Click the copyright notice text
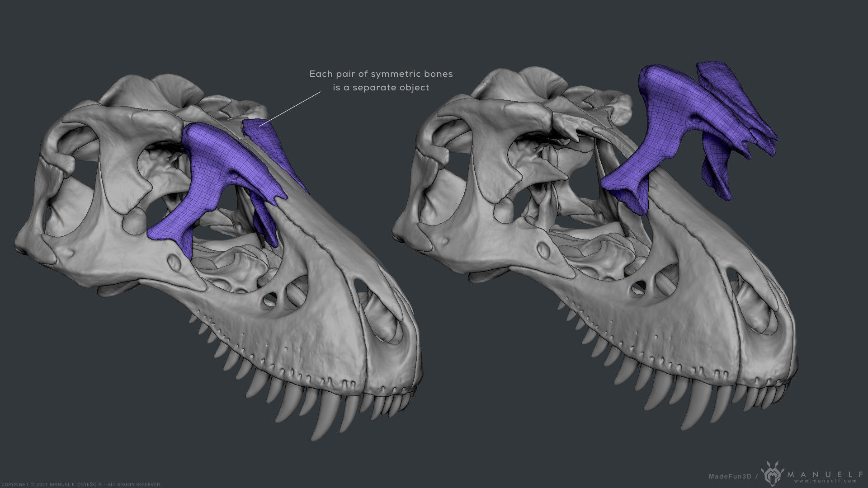 point(81,484)
